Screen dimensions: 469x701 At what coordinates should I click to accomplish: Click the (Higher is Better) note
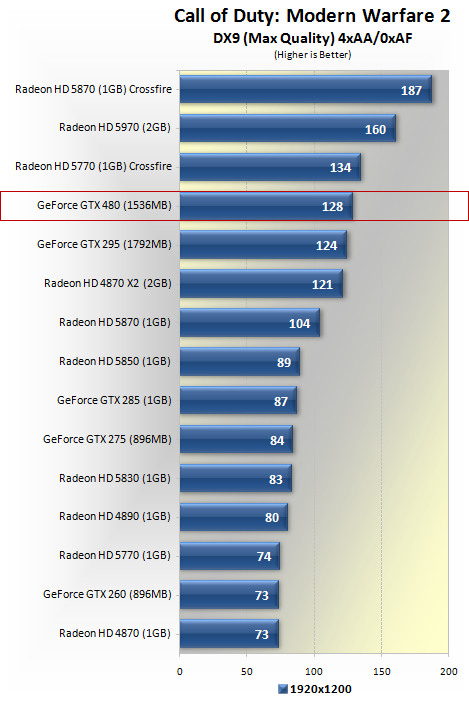coord(313,55)
